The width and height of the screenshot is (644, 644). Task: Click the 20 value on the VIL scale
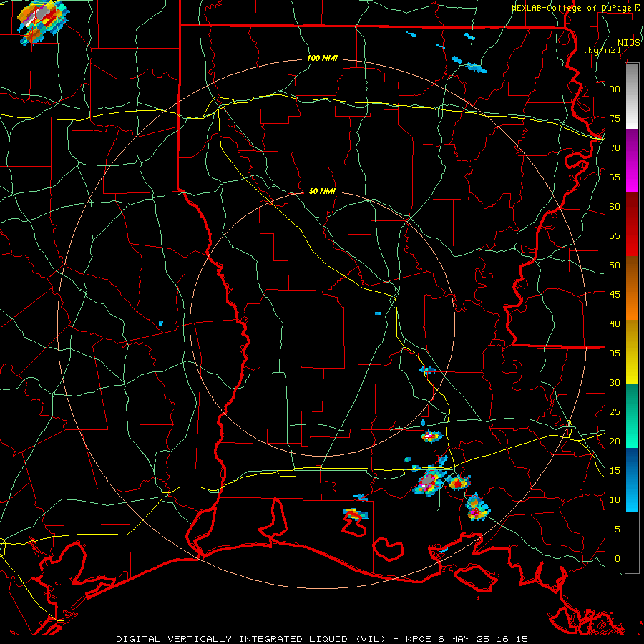click(x=615, y=441)
